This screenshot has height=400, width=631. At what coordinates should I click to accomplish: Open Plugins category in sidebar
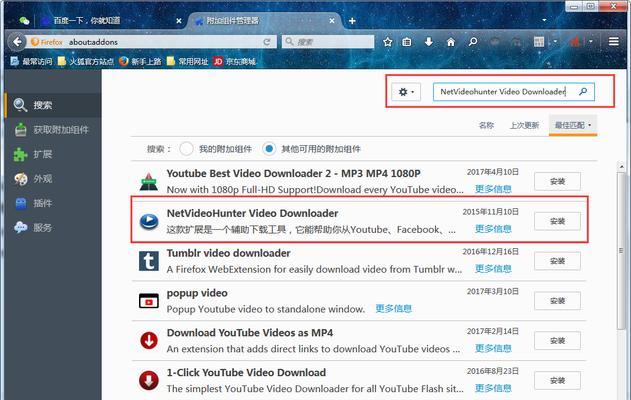(x=53, y=203)
